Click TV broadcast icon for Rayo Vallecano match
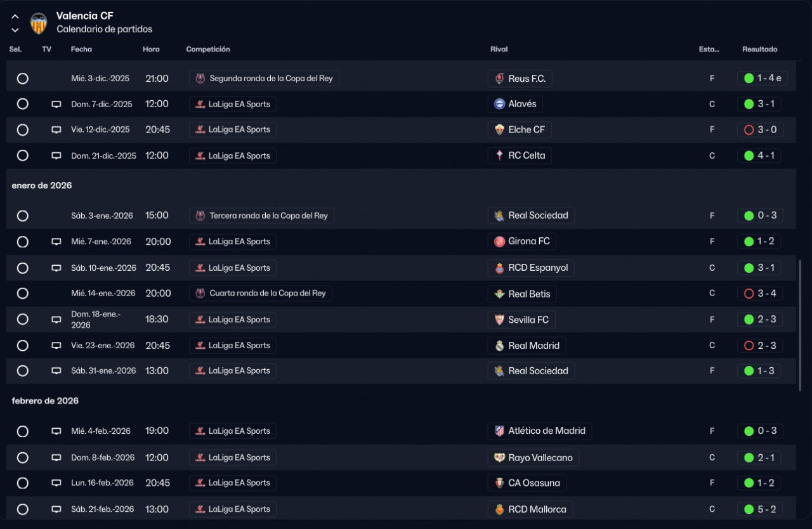 coord(56,457)
